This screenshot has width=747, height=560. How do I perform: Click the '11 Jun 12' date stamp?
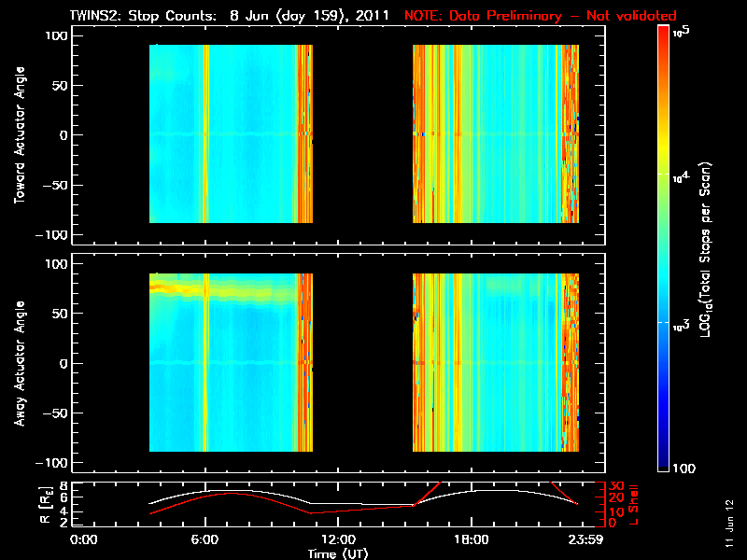pyautogui.click(x=729, y=524)
